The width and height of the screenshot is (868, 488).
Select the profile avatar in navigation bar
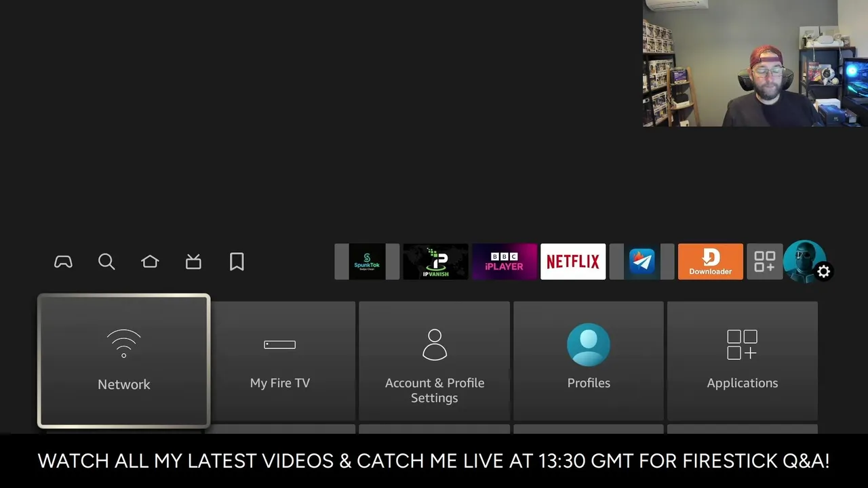click(x=804, y=261)
